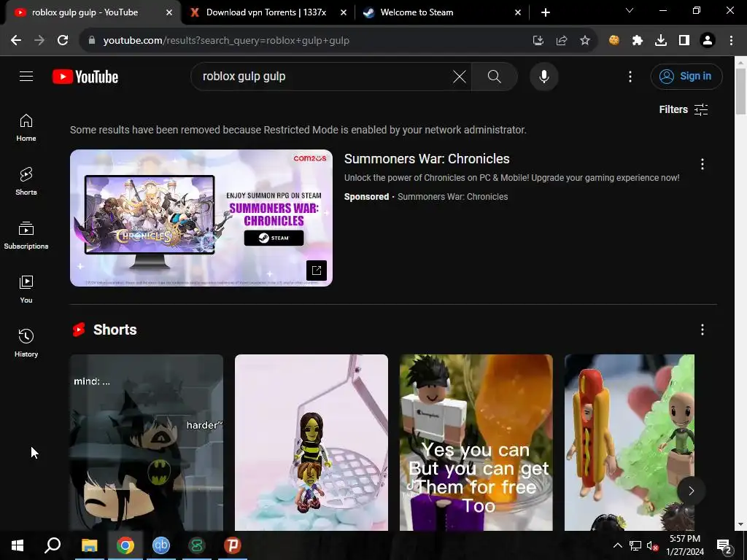Open Extensions puzzle icon

tap(638, 41)
